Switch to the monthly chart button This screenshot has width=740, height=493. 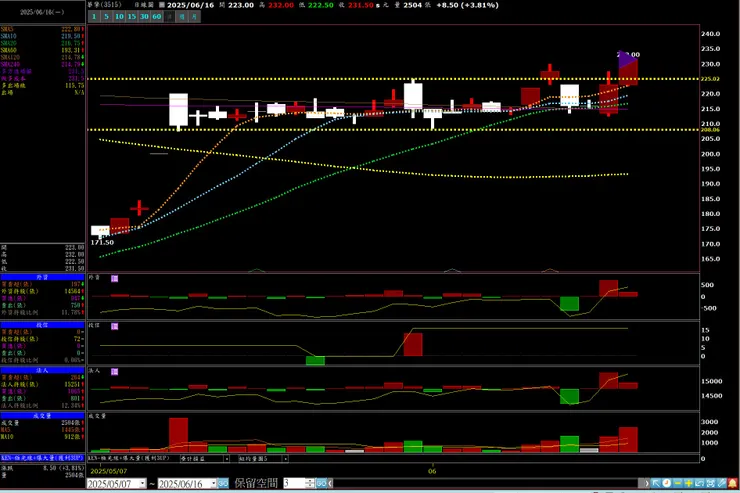194,17
